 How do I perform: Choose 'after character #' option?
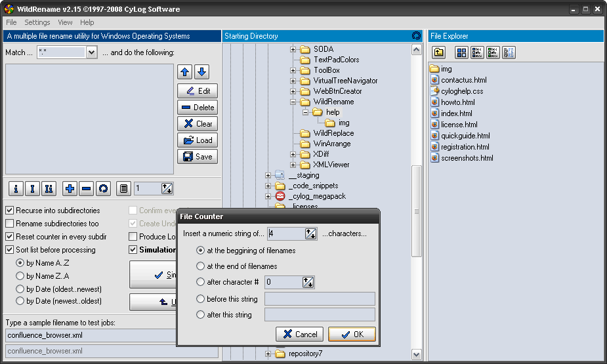[200, 282]
